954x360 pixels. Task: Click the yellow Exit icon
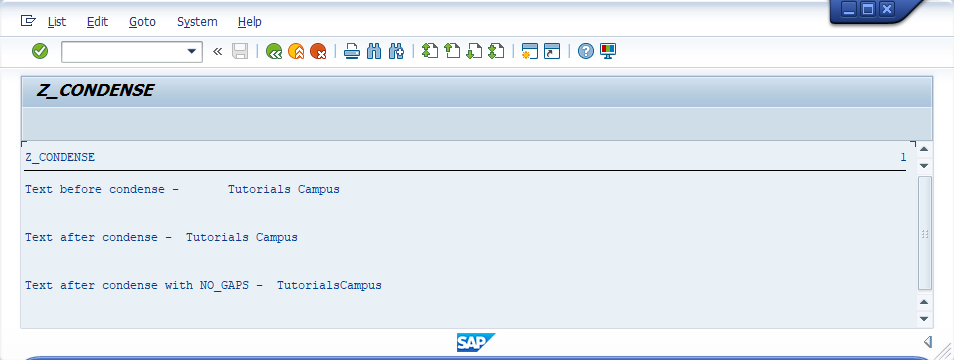296,51
